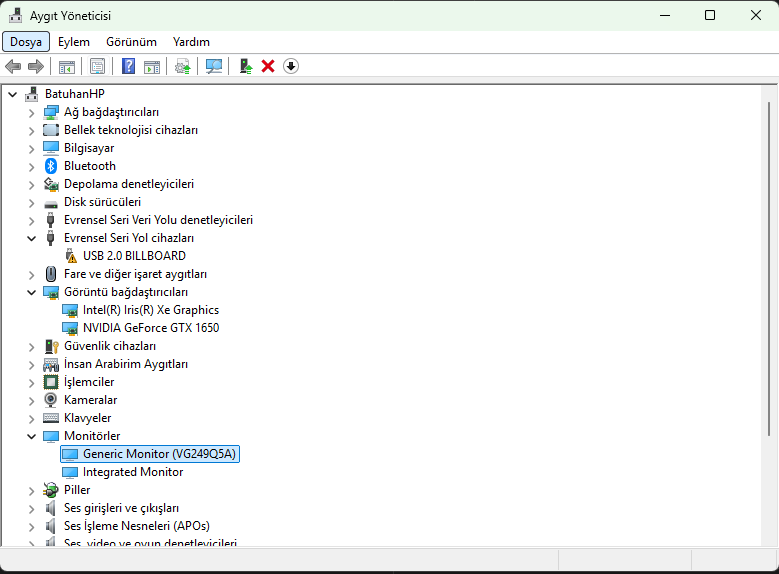Collapse the BatuhanHP root node

[x=13, y=94]
